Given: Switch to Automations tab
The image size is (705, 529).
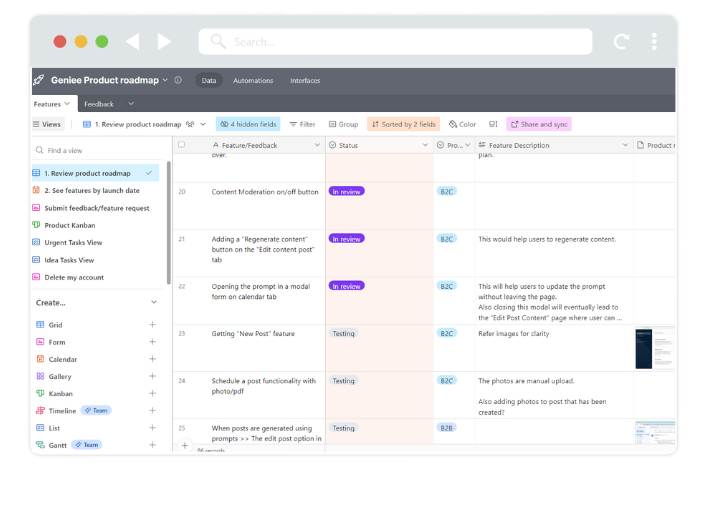Looking at the screenshot, I should (x=253, y=80).
